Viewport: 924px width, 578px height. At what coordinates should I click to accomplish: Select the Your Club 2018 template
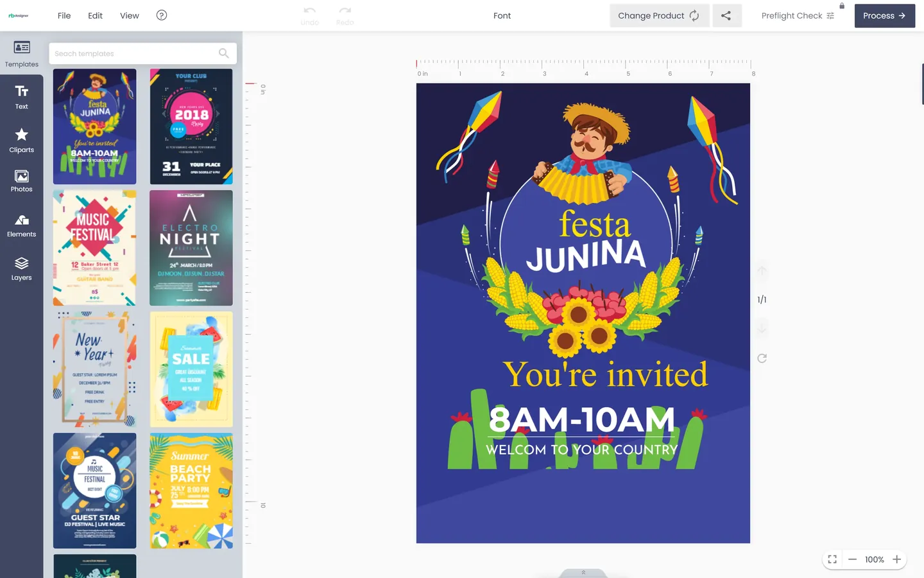[191, 127]
